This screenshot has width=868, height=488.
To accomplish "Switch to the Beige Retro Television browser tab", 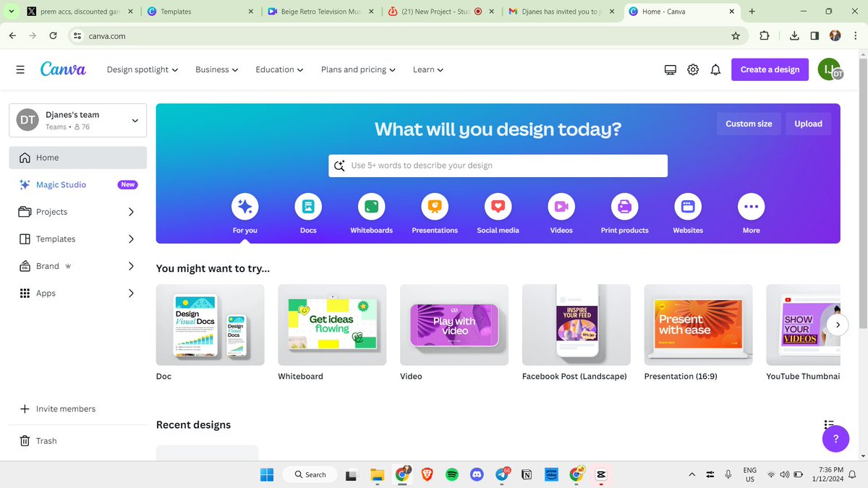I will click(x=320, y=12).
